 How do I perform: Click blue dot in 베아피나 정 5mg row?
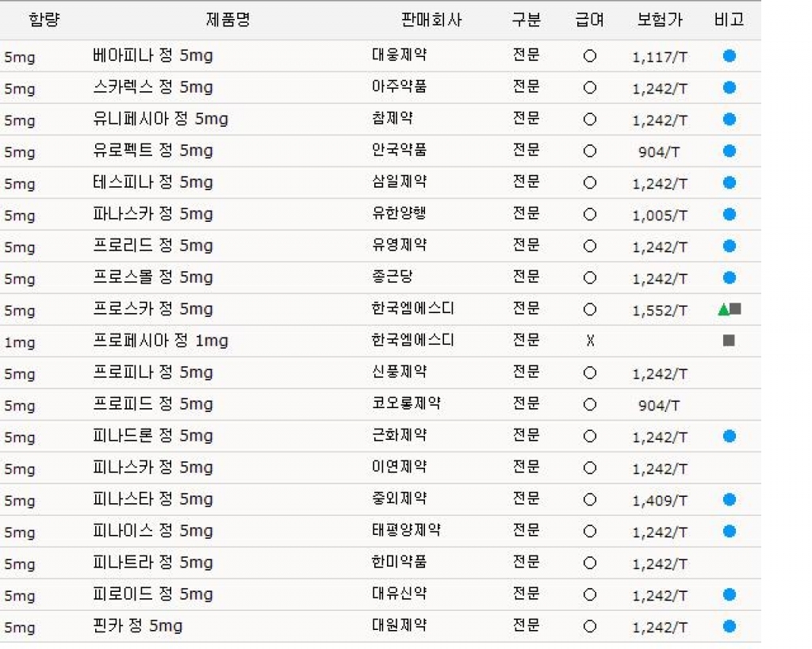tap(730, 56)
